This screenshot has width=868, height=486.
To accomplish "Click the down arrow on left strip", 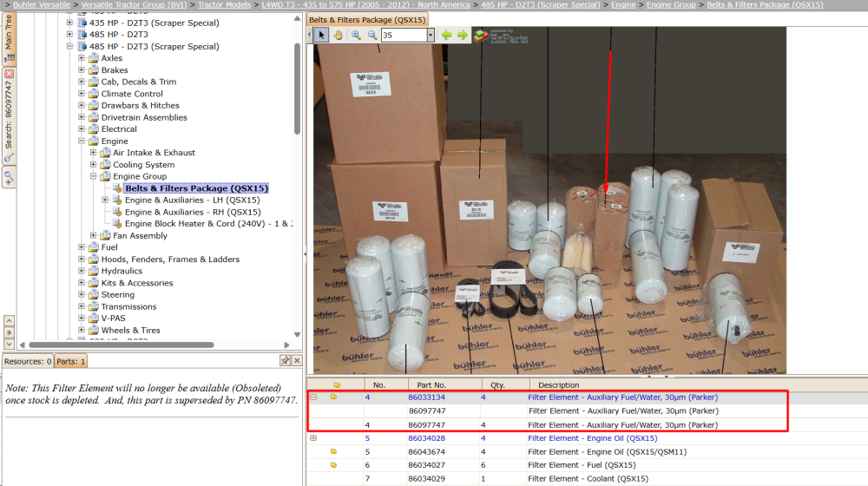I will [x=9, y=345].
